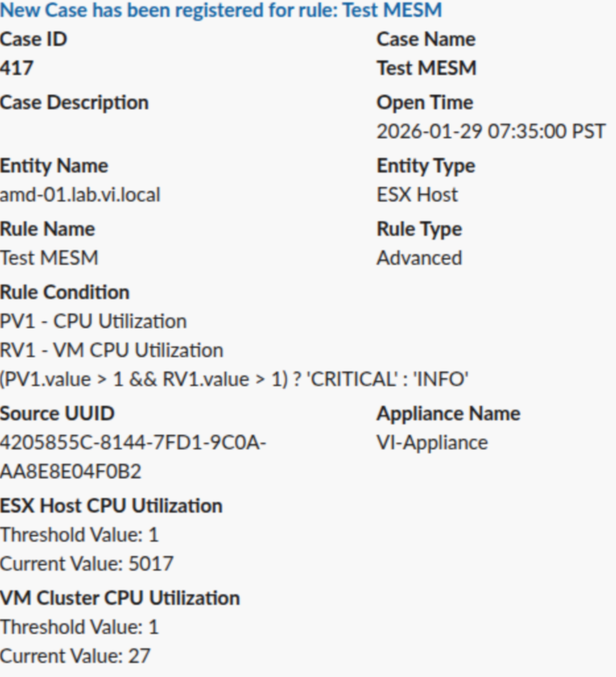The image size is (616, 677).
Task: Select the RV1 - VM CPU Utilization line
Action: [111, 350]
